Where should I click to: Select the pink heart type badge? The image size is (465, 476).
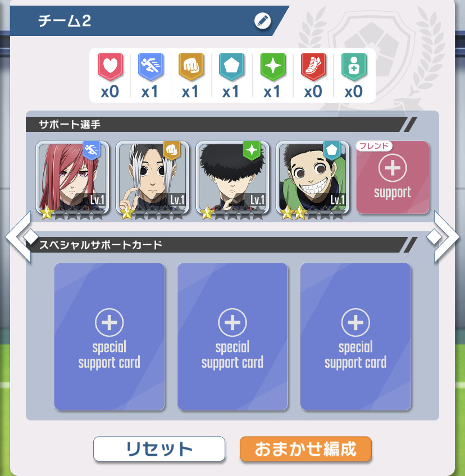[110, 66]
